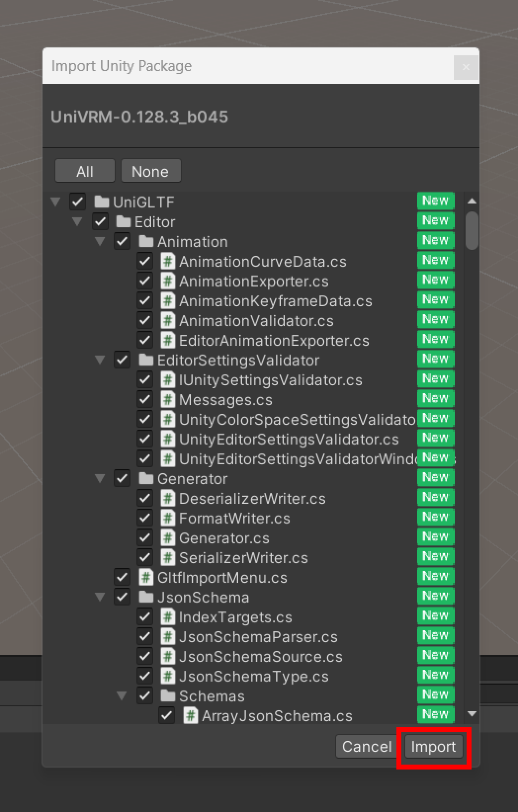Click the UniVRM-0.128.3_b045 package title
The image size is (518, 812).
[139, 117]
